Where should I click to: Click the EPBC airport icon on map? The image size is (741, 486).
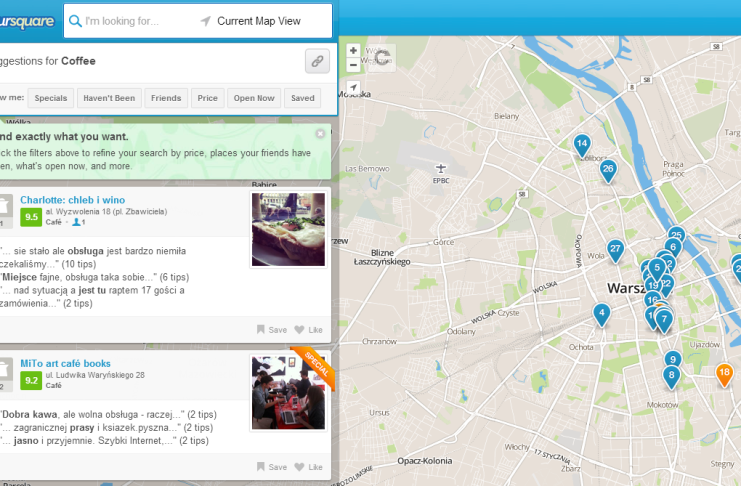coord(440,168)
